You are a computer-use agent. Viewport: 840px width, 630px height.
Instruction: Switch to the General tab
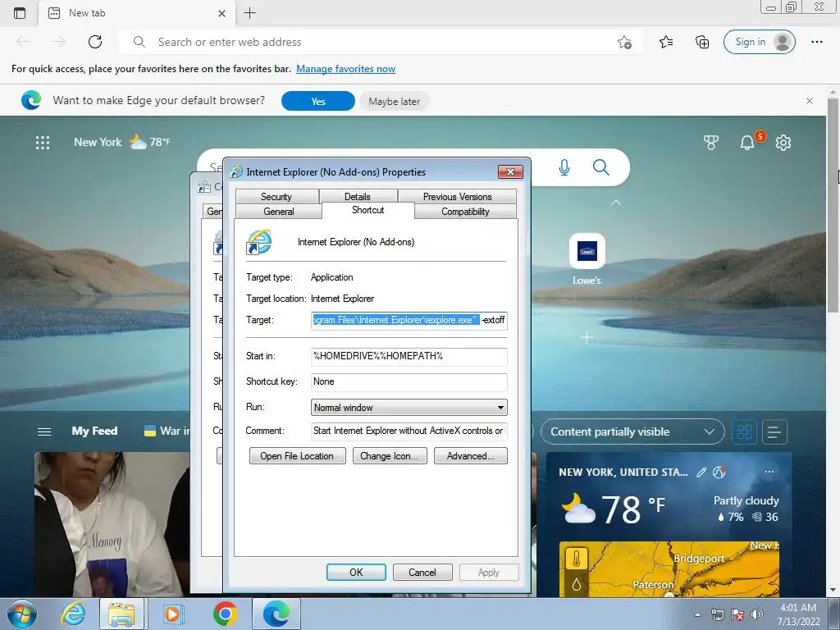[x=279, y=212]
